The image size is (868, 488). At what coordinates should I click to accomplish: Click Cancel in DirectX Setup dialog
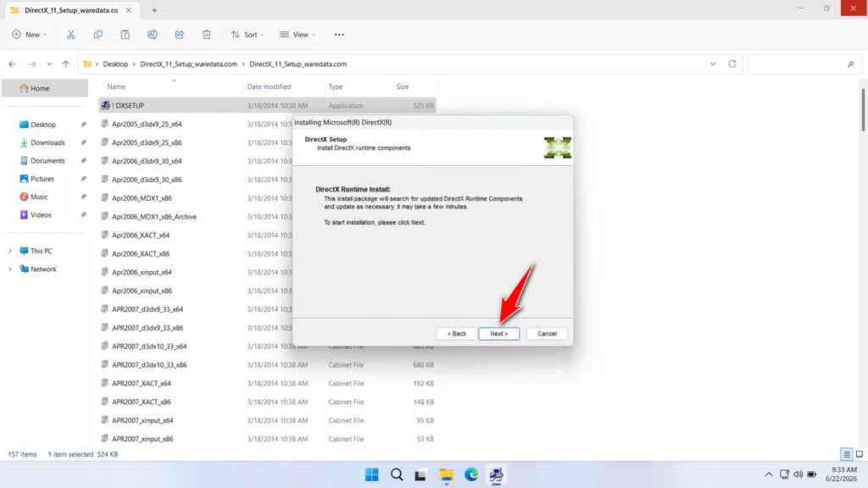point(547,334)
